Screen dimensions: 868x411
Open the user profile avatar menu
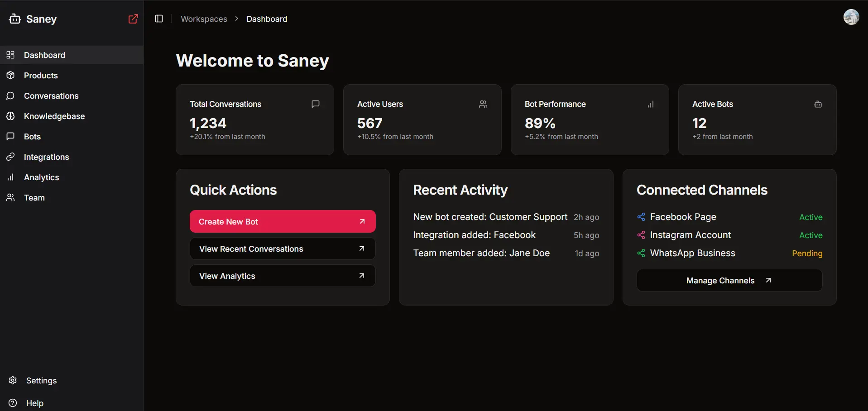coord(851,17)
